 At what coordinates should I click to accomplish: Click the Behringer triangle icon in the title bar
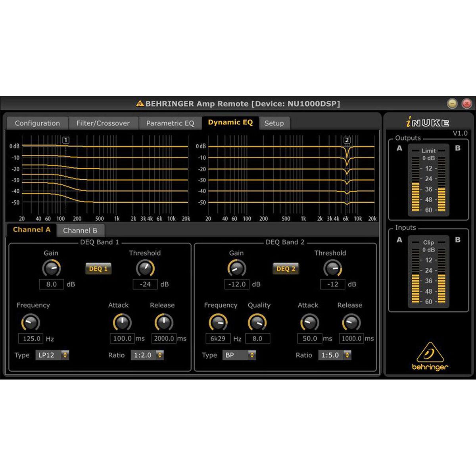click(140, 104)
